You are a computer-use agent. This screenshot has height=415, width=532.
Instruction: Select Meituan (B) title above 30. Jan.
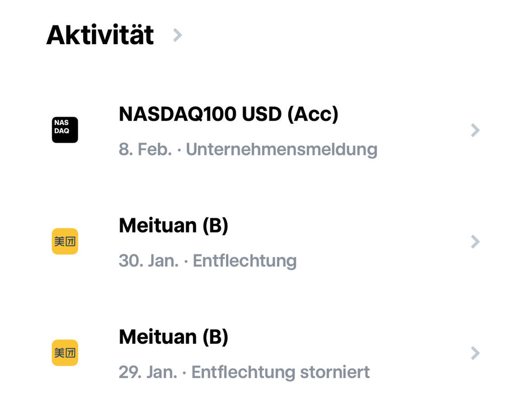[173, 226]
